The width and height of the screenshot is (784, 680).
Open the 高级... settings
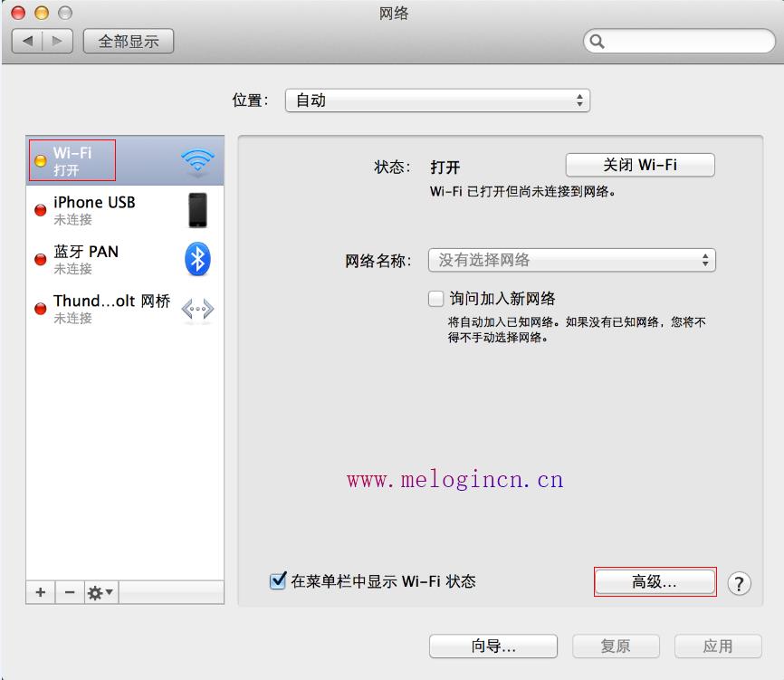pyautogui.click(x=655, y=582)
